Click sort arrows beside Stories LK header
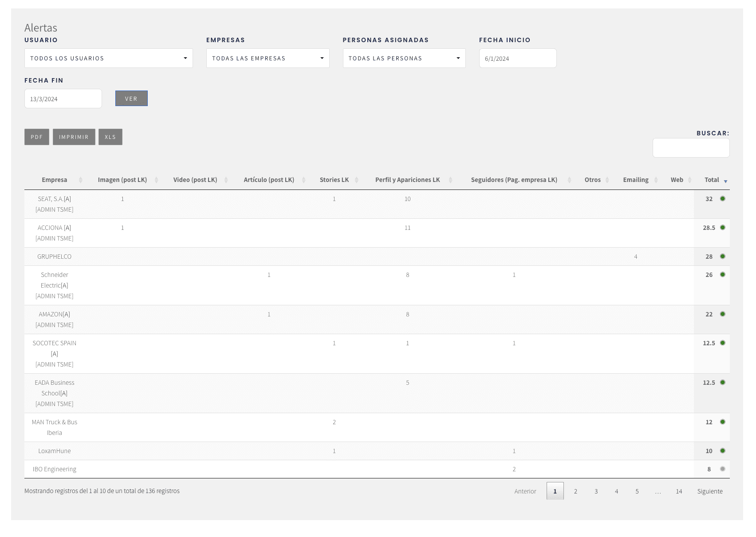 click(356, 180)
